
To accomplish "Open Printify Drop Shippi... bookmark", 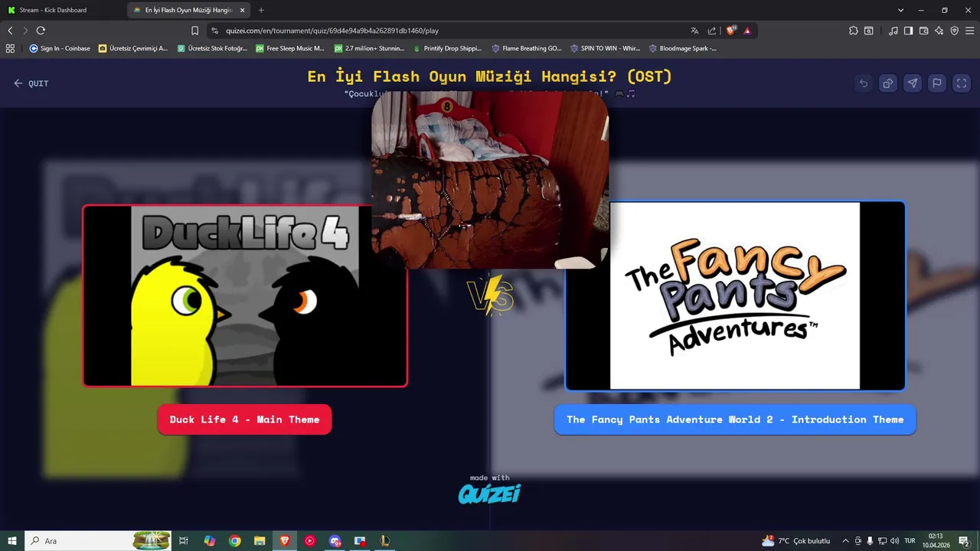I will pyautogui.click(x=448, y=48).
